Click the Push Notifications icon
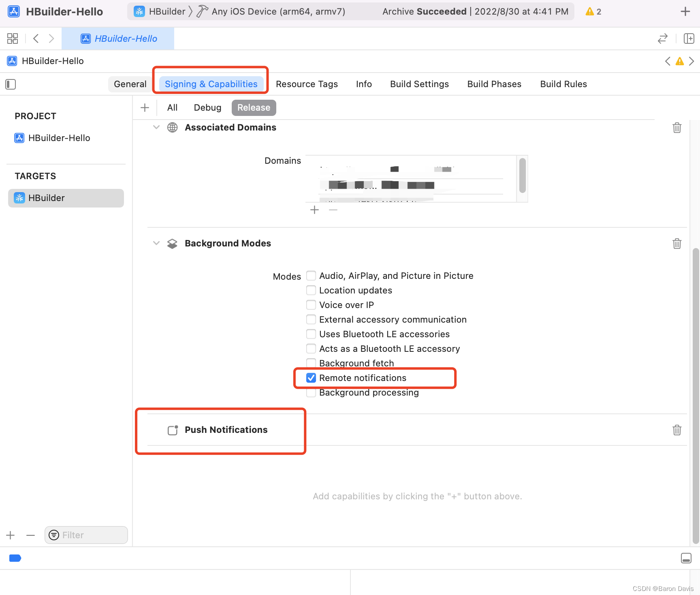 point(173,430)
